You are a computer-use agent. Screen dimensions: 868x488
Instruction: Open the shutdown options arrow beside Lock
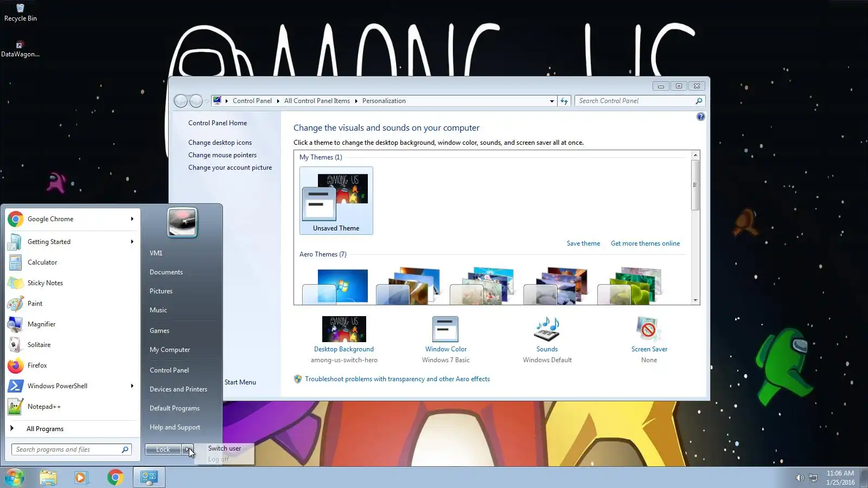(x=187, y=450)
